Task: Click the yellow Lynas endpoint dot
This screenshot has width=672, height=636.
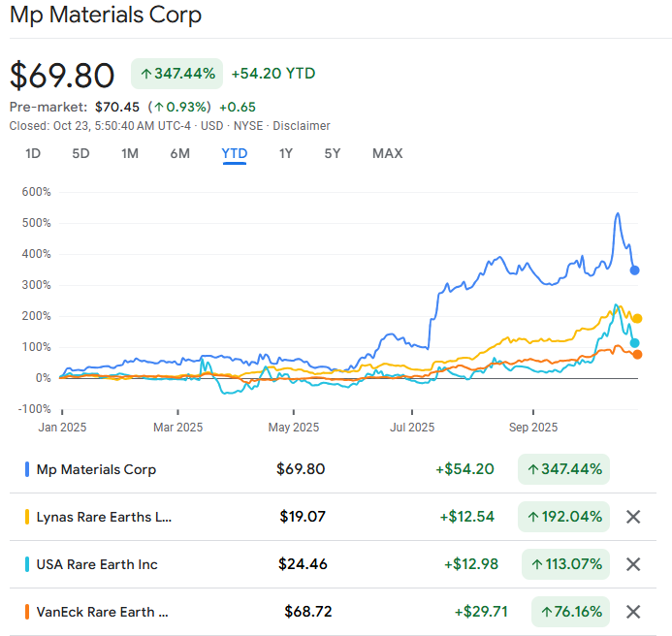Action: pos(637,318)
